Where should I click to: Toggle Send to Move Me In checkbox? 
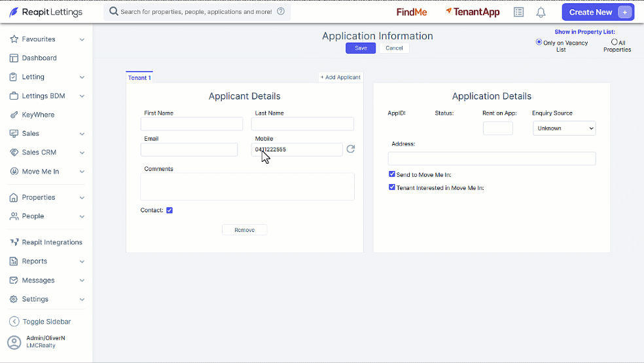[x=392, y=174]
